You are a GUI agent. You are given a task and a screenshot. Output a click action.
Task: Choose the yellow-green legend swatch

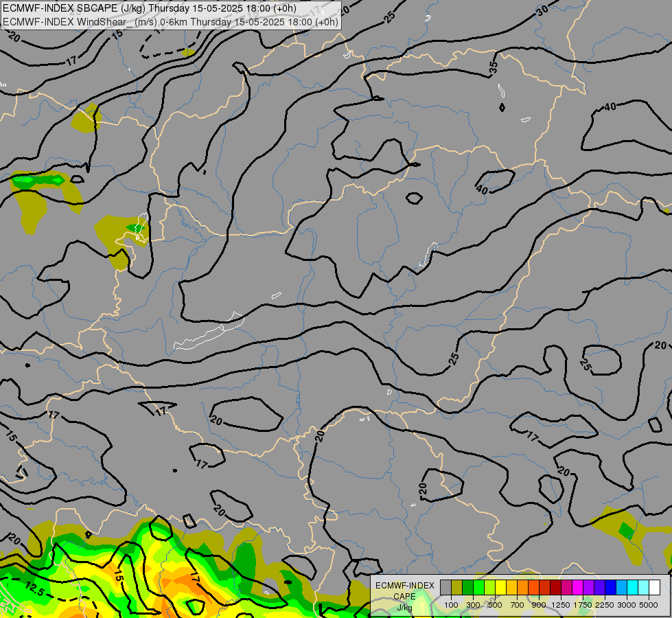click(x=490, y=587)
